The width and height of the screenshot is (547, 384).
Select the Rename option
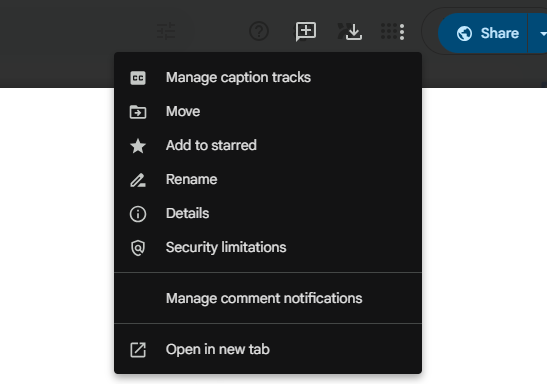click(x=268, y=179)
